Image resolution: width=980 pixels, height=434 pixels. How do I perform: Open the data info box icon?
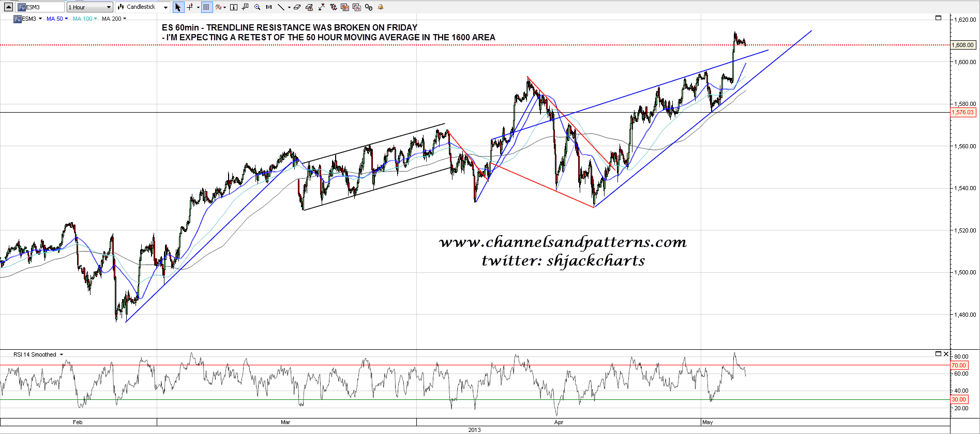click(234, 7)
